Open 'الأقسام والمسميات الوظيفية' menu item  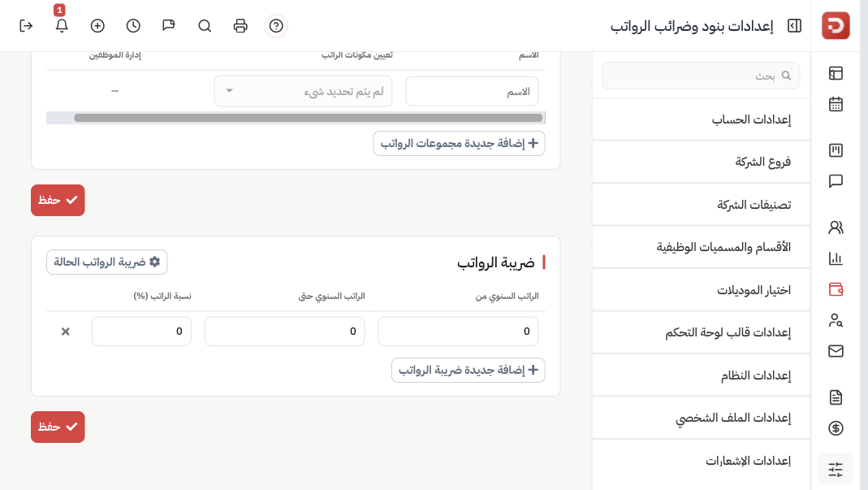(701, 247)
